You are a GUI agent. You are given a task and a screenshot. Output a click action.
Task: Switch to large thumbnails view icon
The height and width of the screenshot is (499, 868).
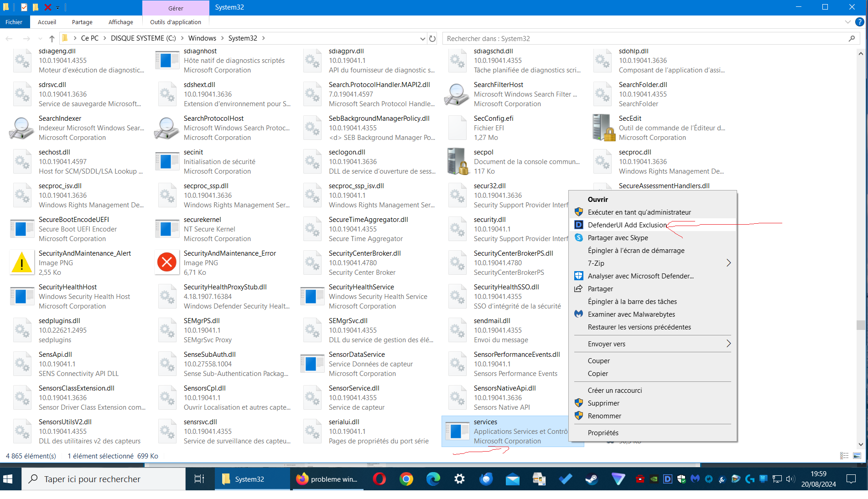pyautogui.click(x=857, y=456)
